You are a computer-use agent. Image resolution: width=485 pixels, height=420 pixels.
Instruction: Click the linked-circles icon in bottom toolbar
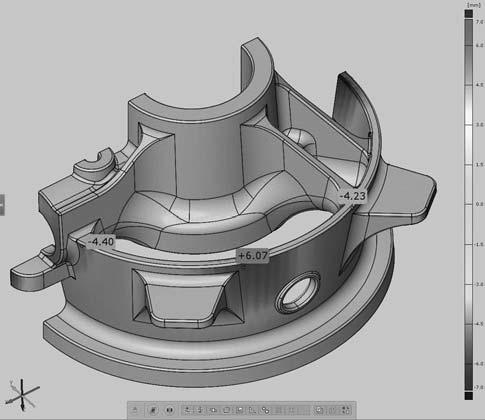265,410
